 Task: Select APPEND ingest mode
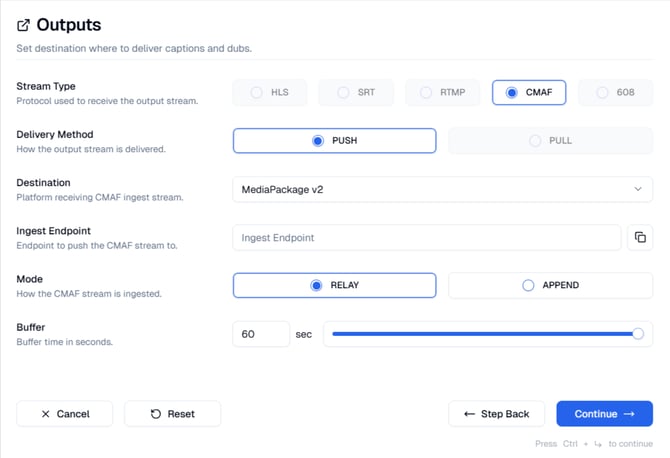[550, 285]
